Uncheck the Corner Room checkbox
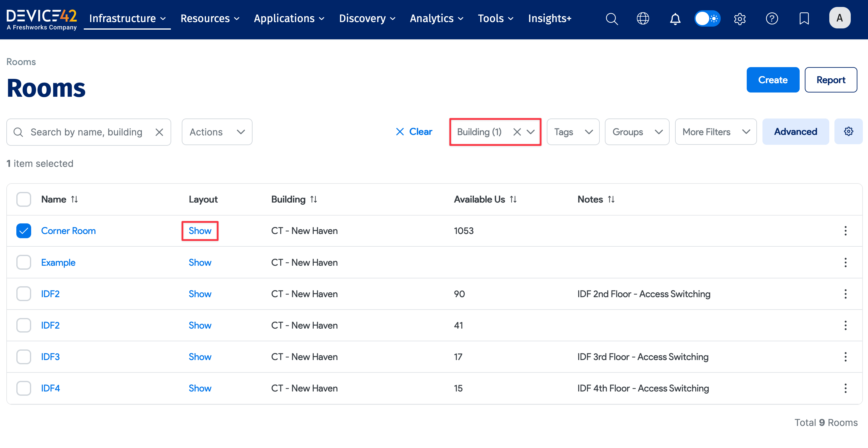 (x=24, y=231)
